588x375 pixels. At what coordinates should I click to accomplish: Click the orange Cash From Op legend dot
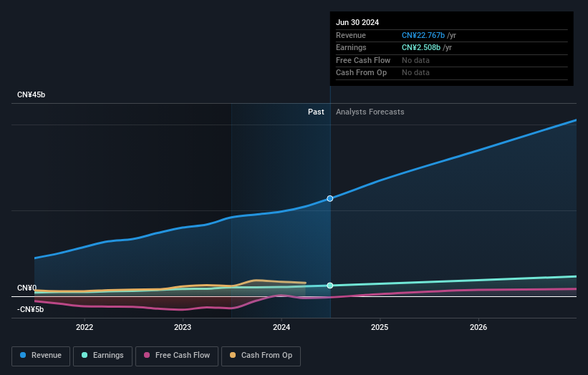click(x=233, y=355)
